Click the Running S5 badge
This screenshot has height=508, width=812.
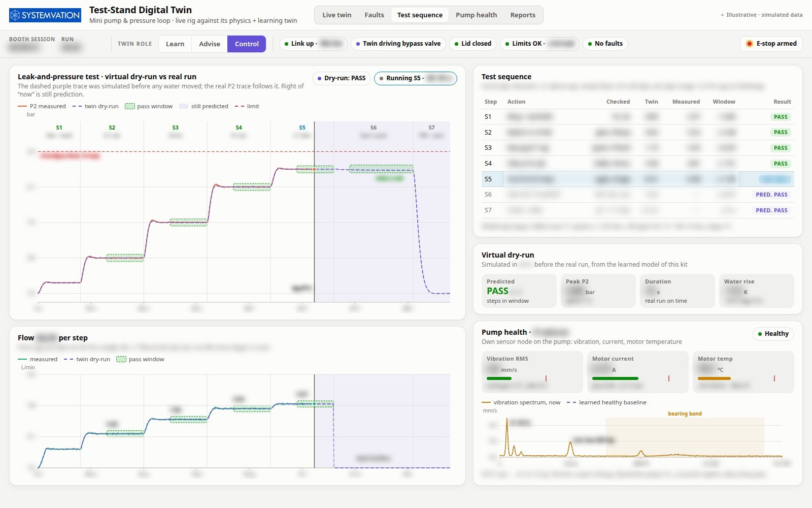pyautogui.click(x=416, y=78)
